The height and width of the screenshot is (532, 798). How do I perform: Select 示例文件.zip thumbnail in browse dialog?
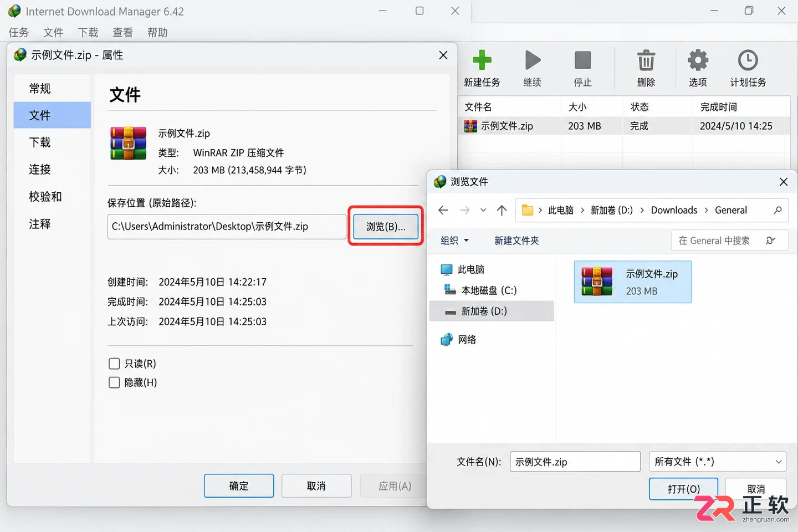[632, 282]
